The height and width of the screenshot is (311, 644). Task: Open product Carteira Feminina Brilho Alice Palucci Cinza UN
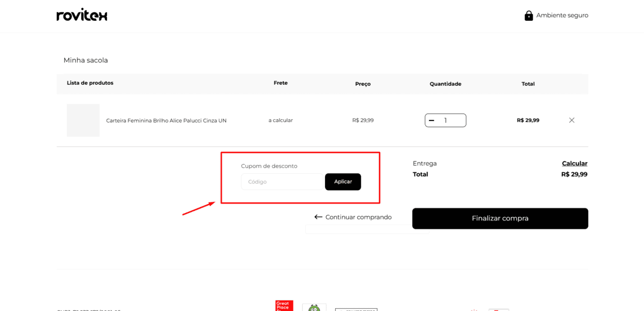tap(166, 121)
